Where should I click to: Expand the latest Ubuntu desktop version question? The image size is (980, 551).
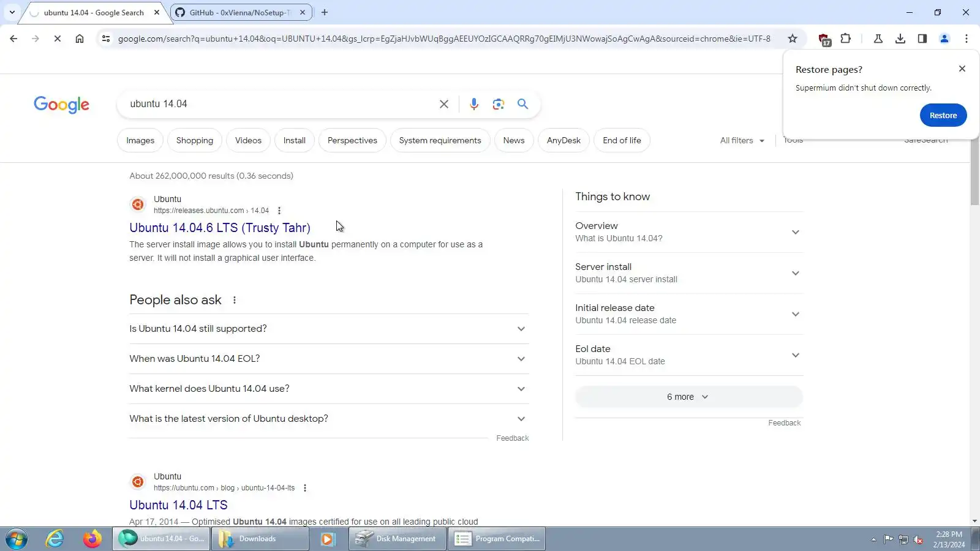coord(329,419)
